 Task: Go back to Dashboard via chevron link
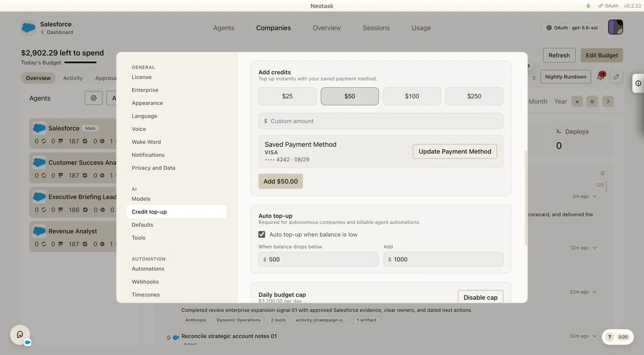tap(57, 32)
